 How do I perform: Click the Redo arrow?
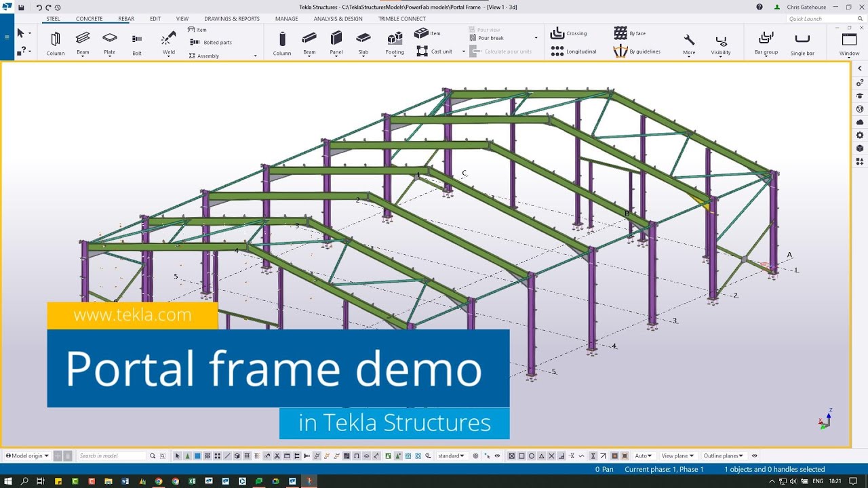[48, 7]
